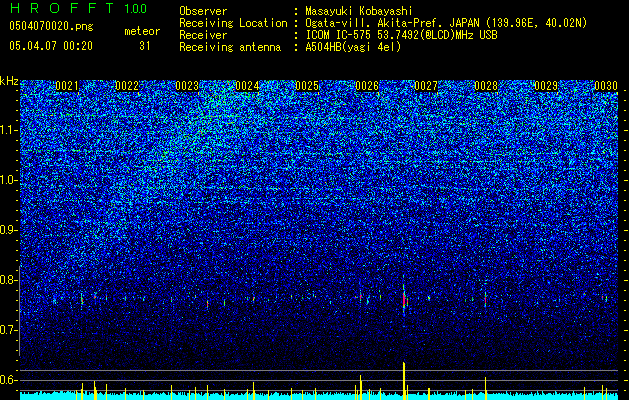Click the timestamp 05.04.07 00:20
This screenshot has width=629, height=400.
point(51,46)
